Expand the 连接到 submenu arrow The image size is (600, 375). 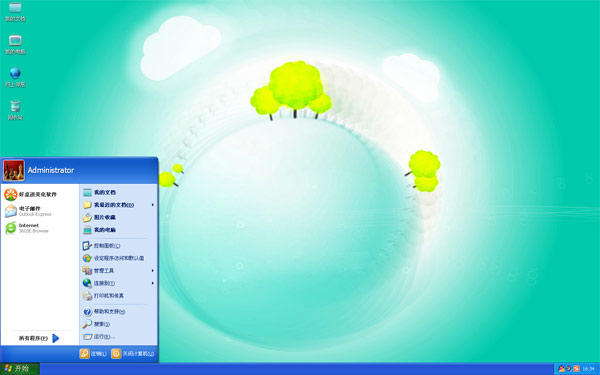tap(152, 283)
